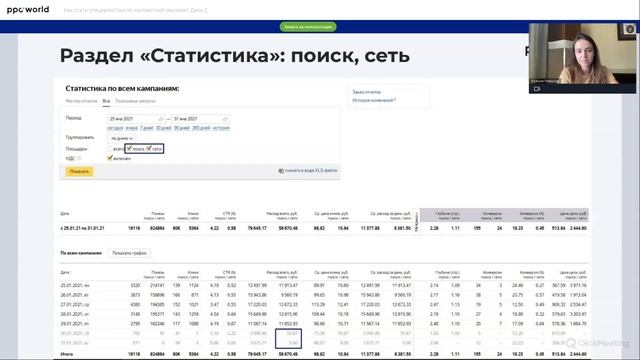
Task: Click the green 'Заявка на консультацию' button
Action: pos(308,27)
